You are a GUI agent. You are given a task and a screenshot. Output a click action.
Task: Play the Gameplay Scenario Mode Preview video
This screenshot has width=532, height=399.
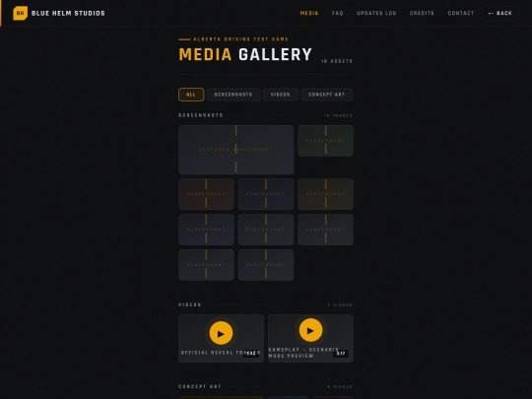tap(310, 330)
